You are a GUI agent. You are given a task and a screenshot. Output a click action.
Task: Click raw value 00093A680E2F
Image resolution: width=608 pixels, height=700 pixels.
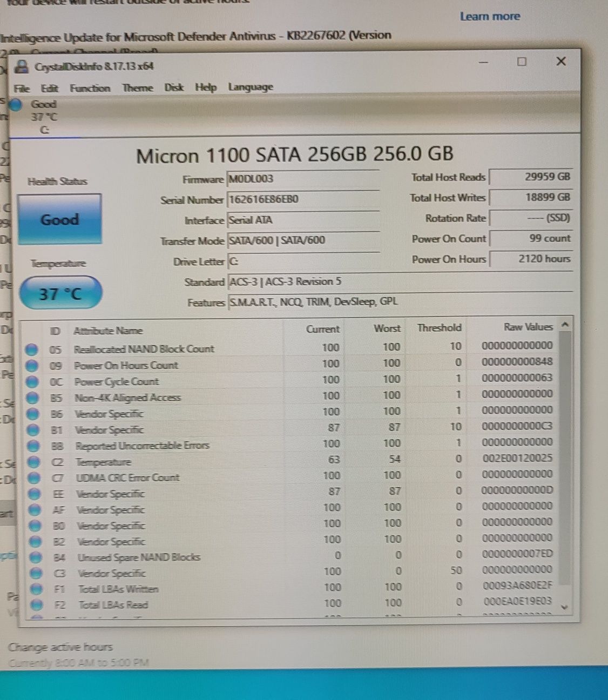coord(518,585)
